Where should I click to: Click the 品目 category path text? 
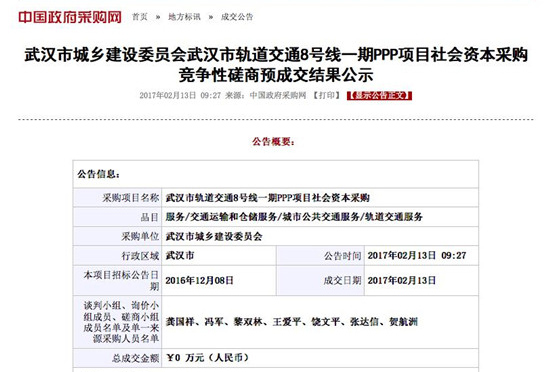coord(294,217)
